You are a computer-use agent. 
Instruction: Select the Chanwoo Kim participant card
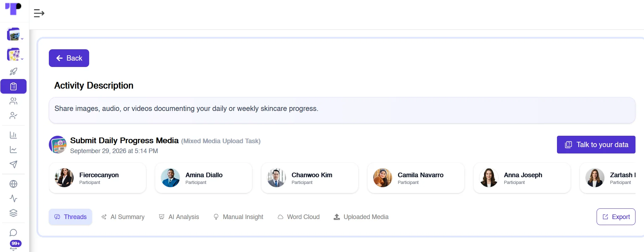click(x=310, y=178)
